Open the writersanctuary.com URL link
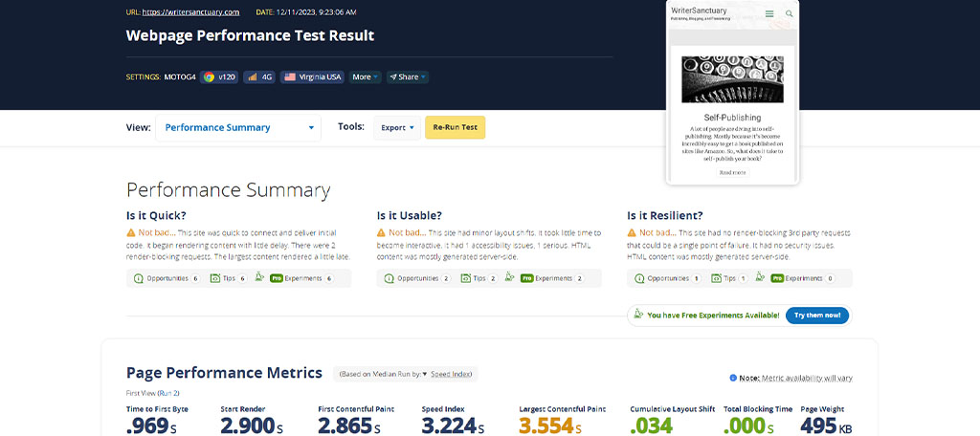Screen dimensions: 980x436 (190, 11)
